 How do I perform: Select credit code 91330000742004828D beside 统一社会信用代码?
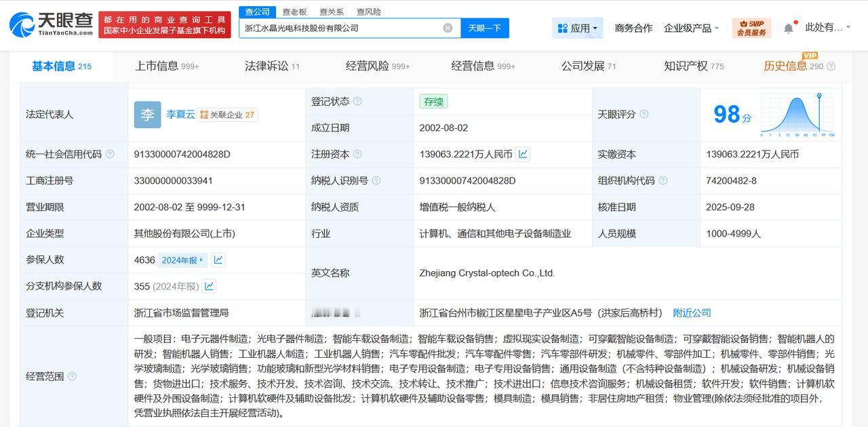pyautogui.click(x=182, y=154)
